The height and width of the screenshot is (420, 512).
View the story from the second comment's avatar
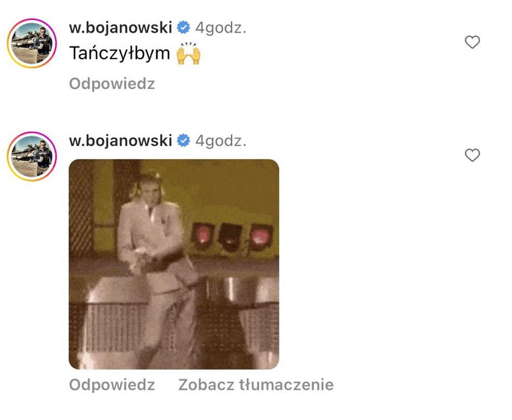32,156
